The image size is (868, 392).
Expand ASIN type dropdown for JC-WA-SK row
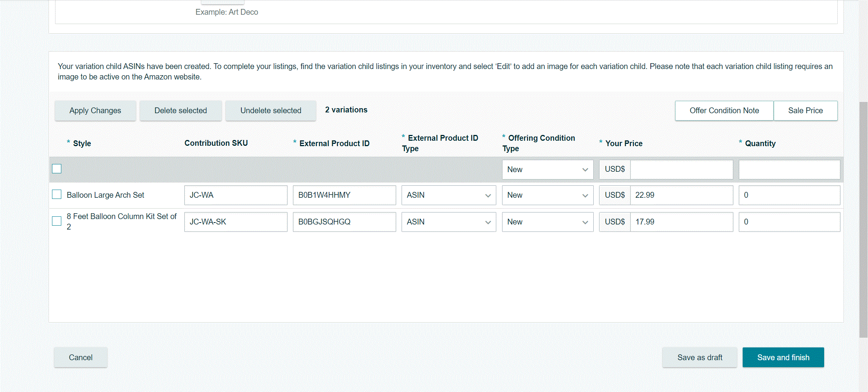coord(448,222)
